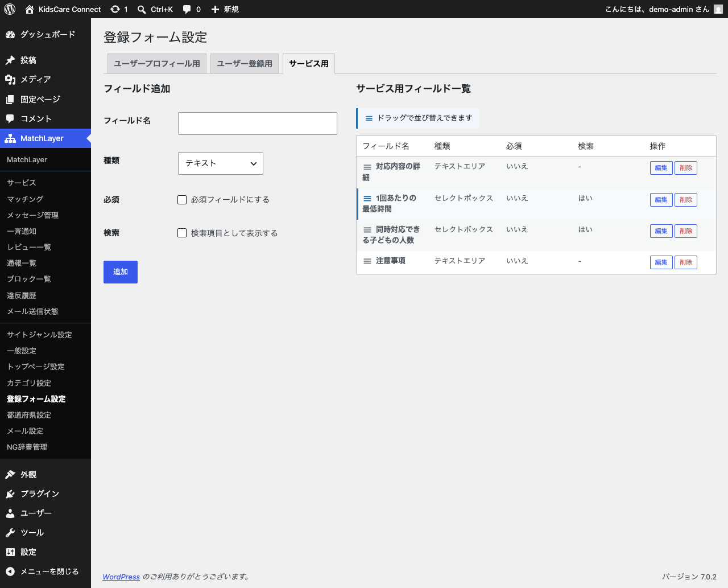Image resolution: width=728 pixels, height=588 pixels.
Task: Open KidsCare Connect home icon
Action: 30,9
